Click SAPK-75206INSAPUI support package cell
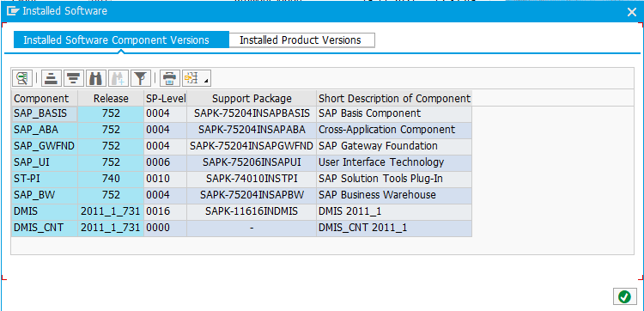 [252, 162]
